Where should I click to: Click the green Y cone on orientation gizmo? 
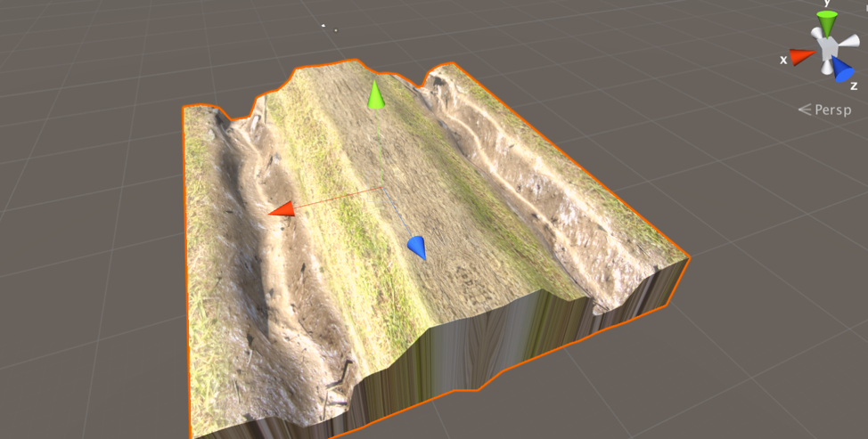click(827, 24)
